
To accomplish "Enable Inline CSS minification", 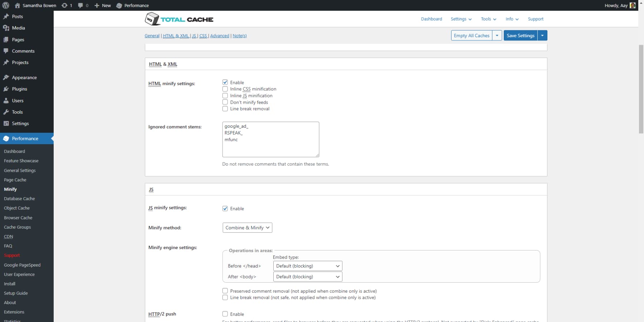I will tap(225, 89).
